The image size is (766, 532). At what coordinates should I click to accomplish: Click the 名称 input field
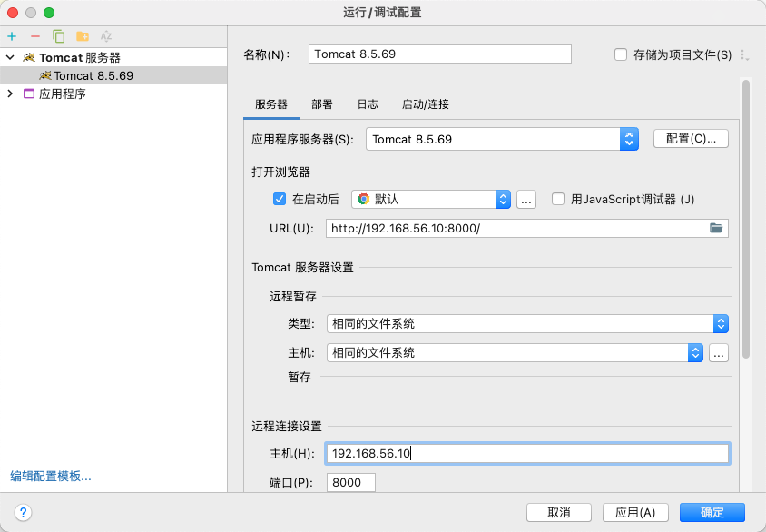point(439,54)
